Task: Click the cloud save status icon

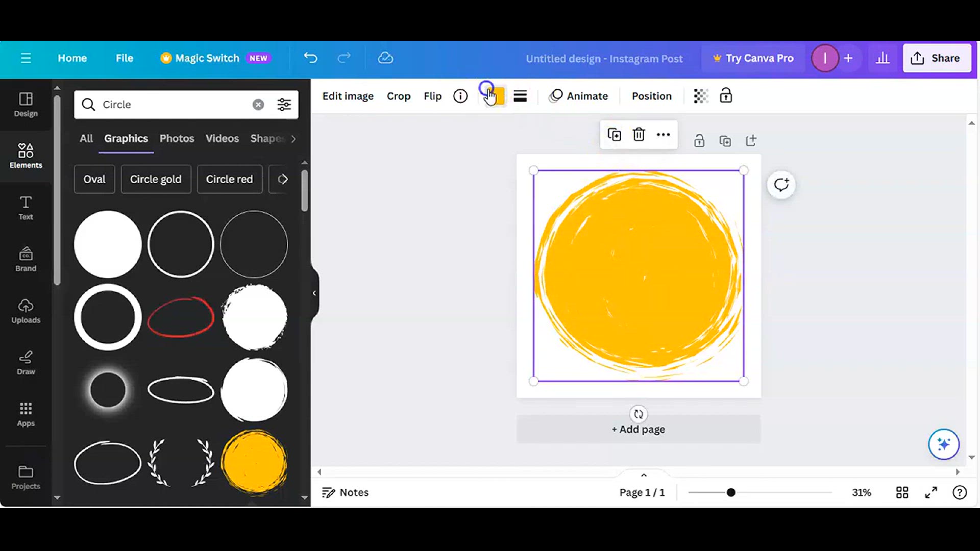Action: (385, 58)
